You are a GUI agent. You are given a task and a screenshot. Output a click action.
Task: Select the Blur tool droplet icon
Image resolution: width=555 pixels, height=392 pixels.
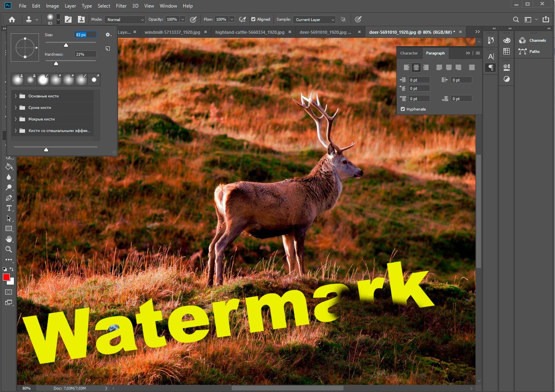9,177
